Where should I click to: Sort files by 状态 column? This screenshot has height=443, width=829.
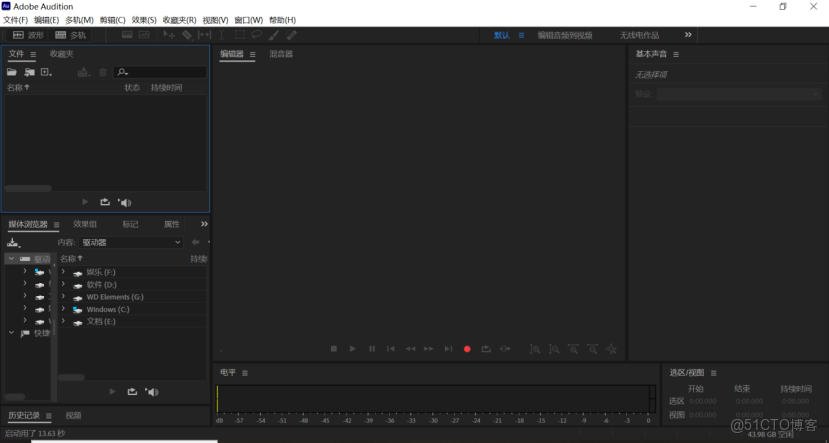[132, 88]
